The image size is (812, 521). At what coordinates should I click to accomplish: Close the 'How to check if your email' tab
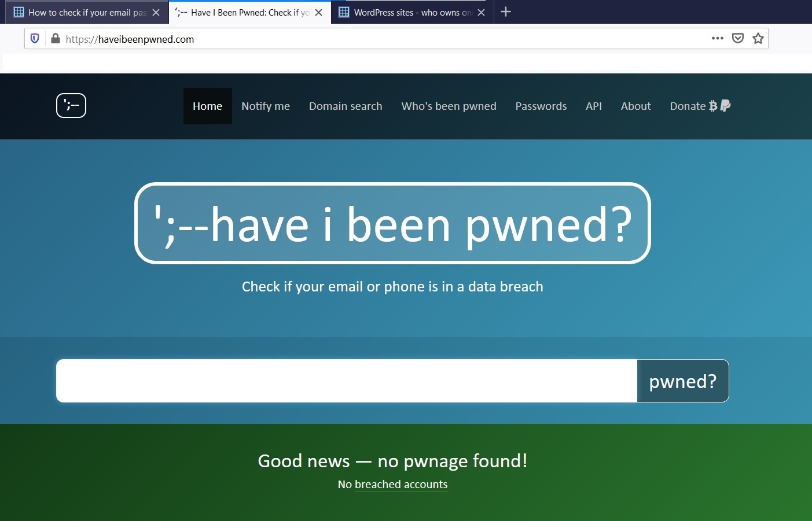click(x=156, y=12)
